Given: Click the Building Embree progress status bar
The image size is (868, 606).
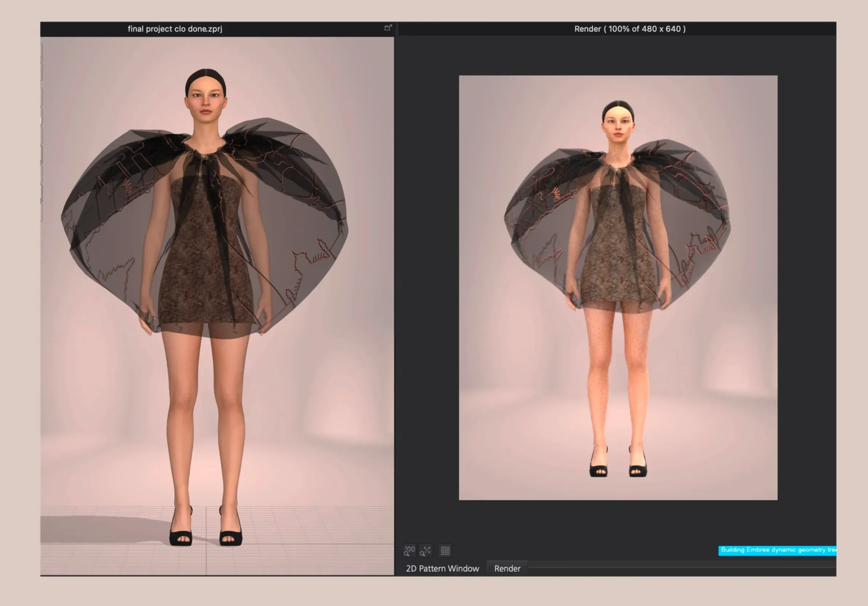Looking at the screenshot, I should pos(777,550).
